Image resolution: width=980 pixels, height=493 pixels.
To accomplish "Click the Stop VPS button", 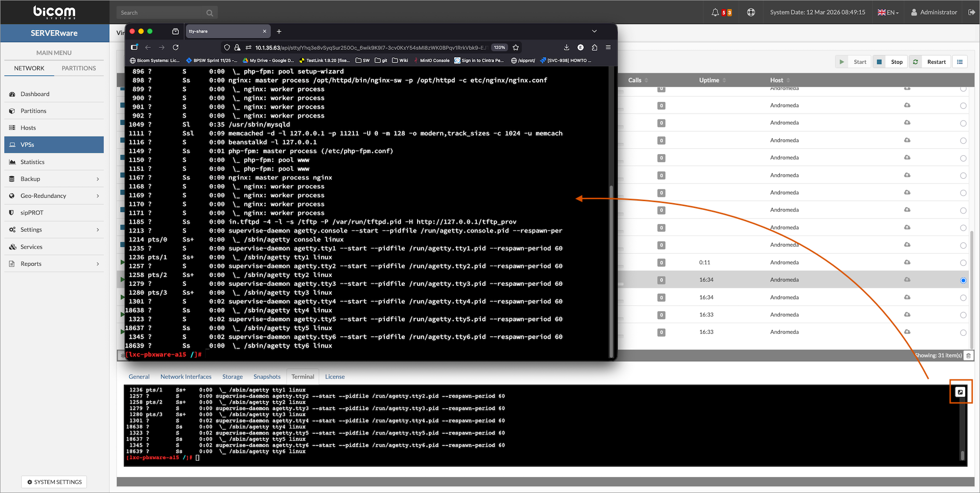I will (x=890, y=62).
